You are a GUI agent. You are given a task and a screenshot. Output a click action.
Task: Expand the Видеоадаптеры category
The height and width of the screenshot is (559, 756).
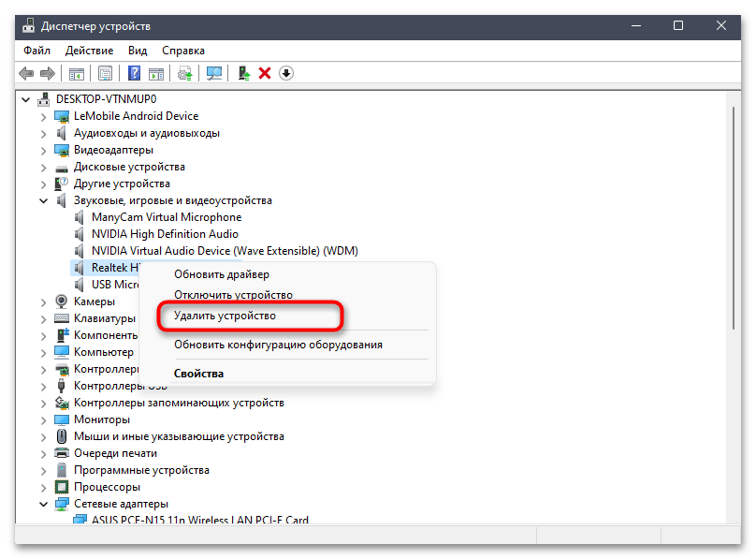(44, 150)
